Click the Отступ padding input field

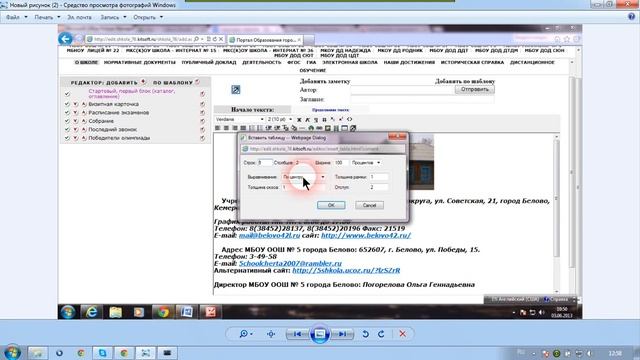click(x=379, y=187)
